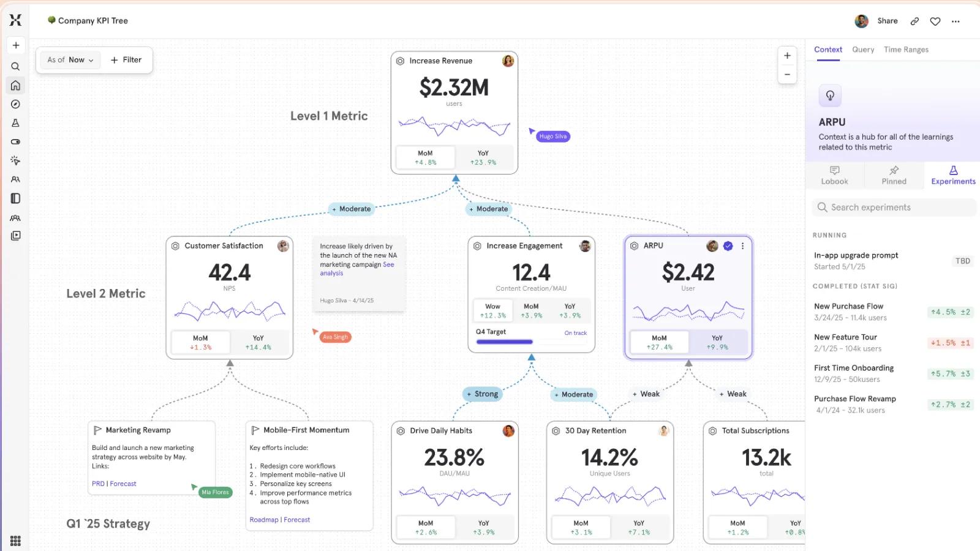Expand the Weak label above Total Subscriptions

tap(733, 394)
